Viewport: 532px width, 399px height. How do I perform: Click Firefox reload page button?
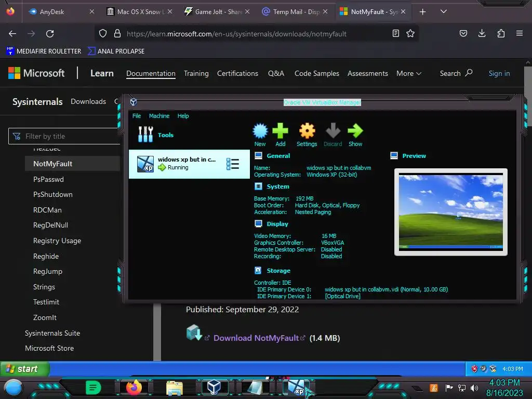[x=50, y=34]
